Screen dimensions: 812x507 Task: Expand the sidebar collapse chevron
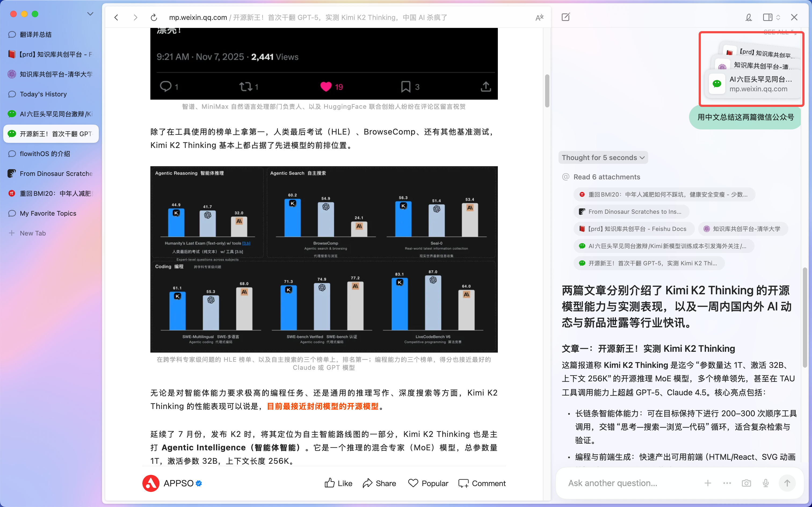coord(90,14)
